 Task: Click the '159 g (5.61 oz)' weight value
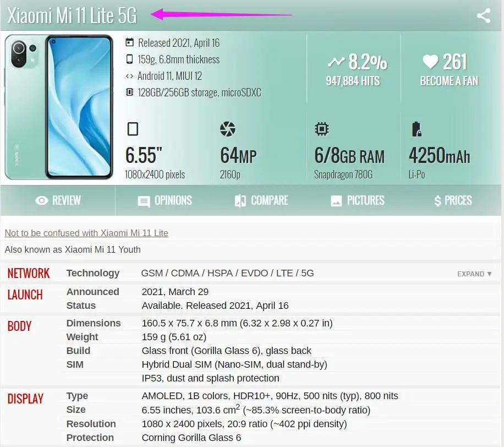[x=174, y=337]
